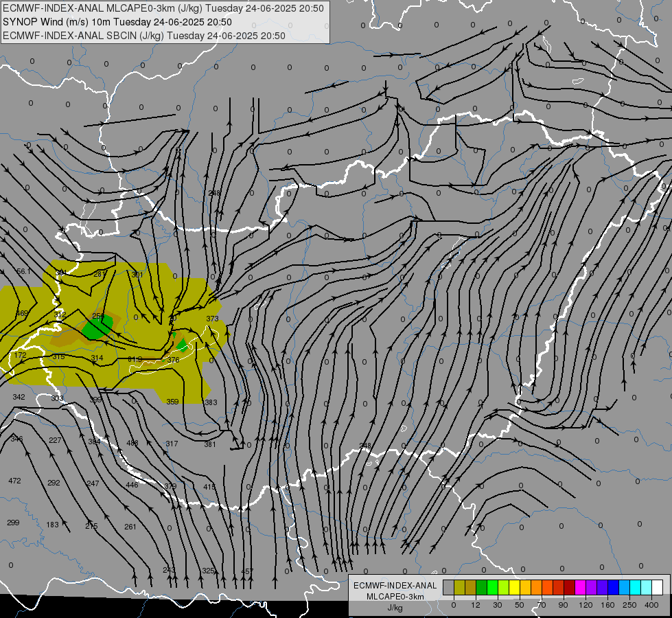
Task: Select the pure blue legend swatch
Action: pyautogui.click(x=613, y=588)
